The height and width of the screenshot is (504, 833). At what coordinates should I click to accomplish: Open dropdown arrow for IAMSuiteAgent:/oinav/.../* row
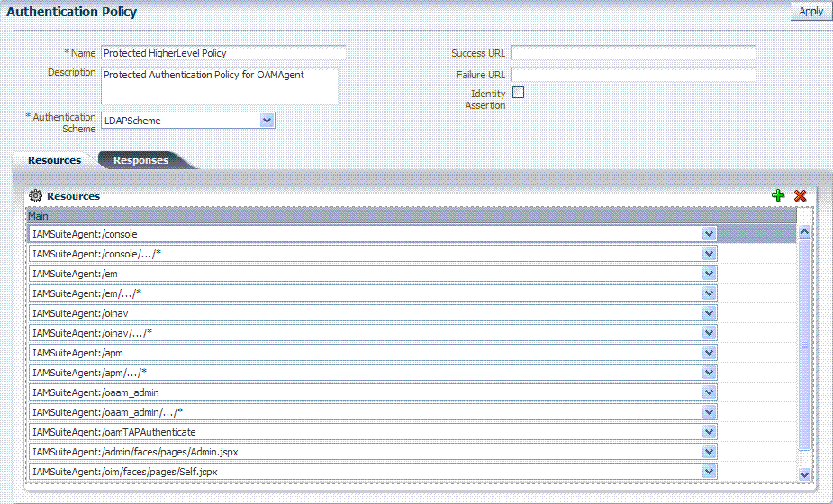tap(709, 333)
